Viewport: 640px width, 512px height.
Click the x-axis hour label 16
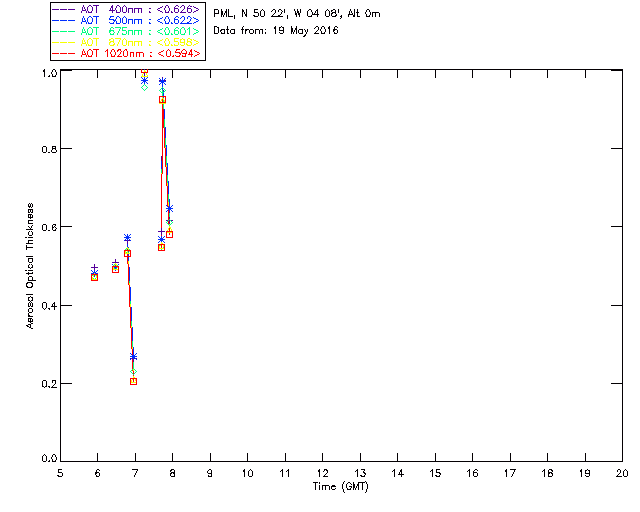tap(473, 473)
